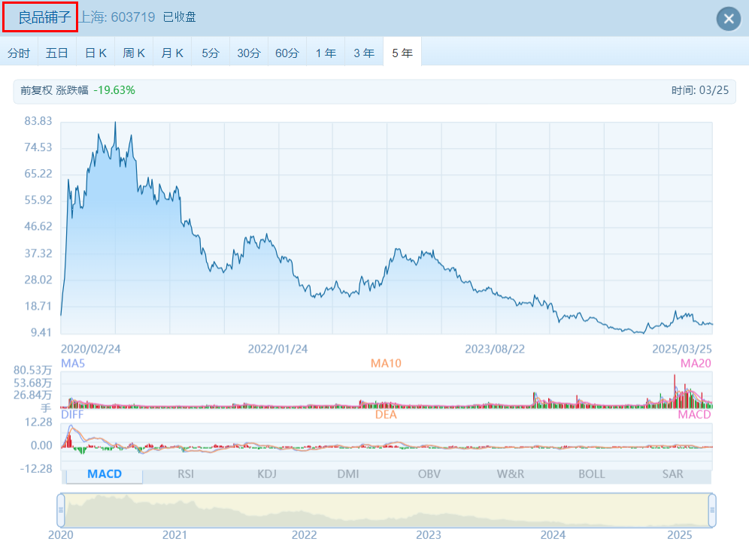Screen dimensions: 749x560
Task: Click the MA20 legend label
Action: point(696,363)
